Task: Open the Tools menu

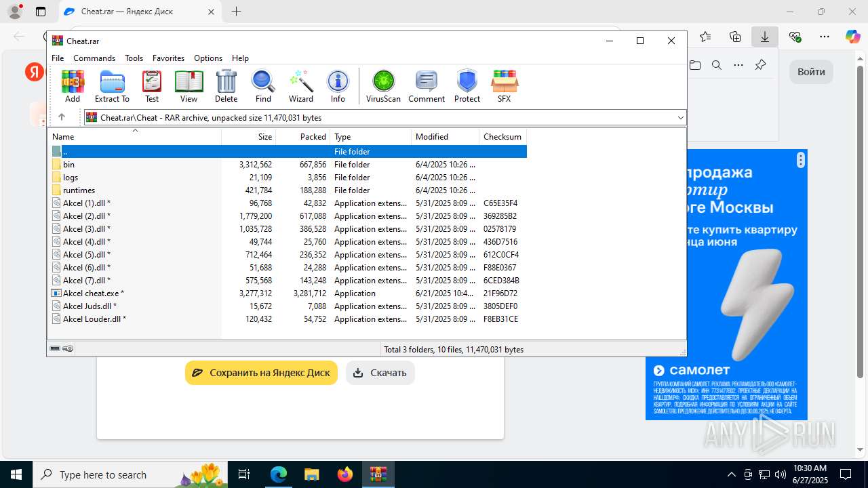Action: point(134,58)
